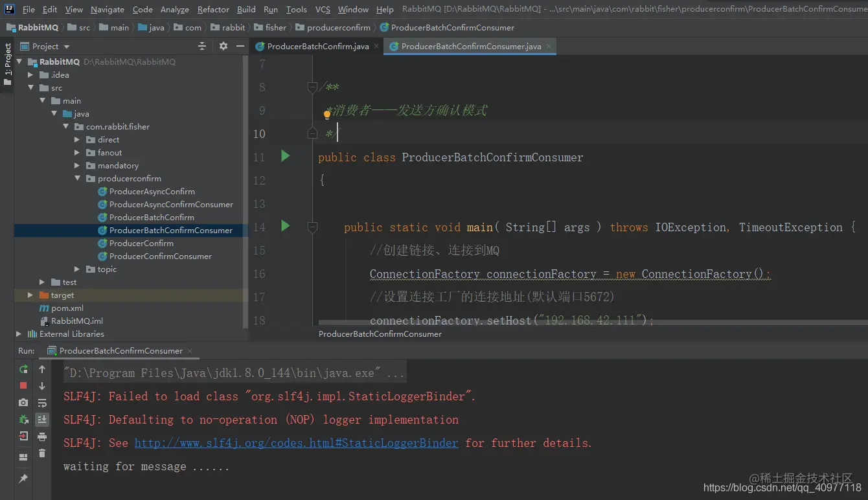Expand External Libraries node
This screenshot has height=500, width=868.
click(x=19, y=334)
